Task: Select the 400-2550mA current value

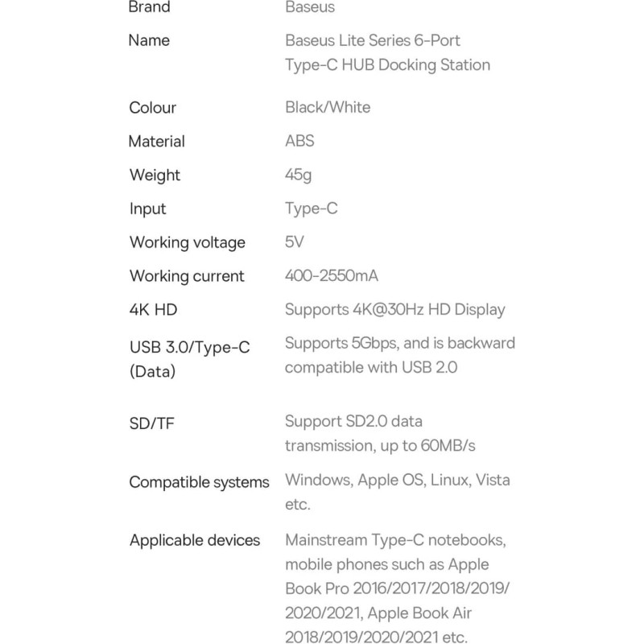Action: click(x=332, y=275)
